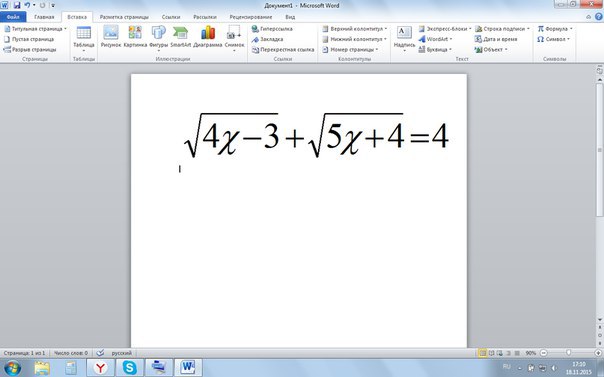Switch to Draft view
Viewport: 604px width, 377px height.
517,353
